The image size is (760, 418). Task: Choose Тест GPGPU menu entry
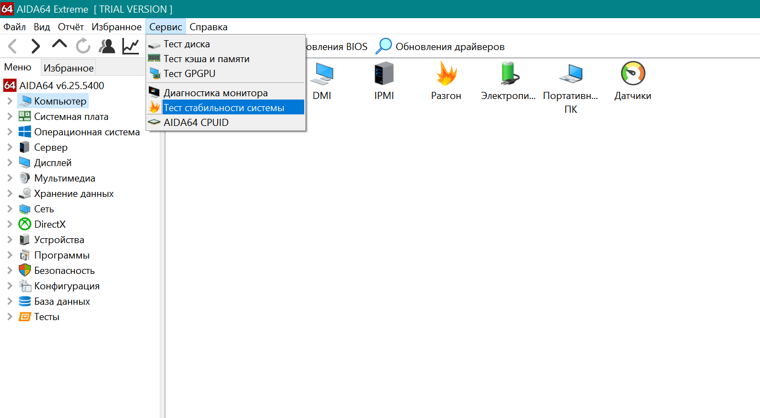226,74
